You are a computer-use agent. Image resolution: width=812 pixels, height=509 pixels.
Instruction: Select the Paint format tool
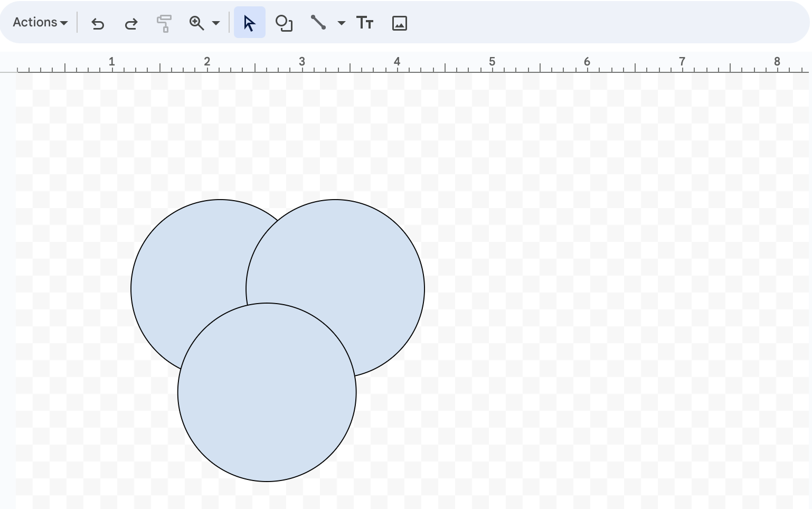[x=164, y=23]
